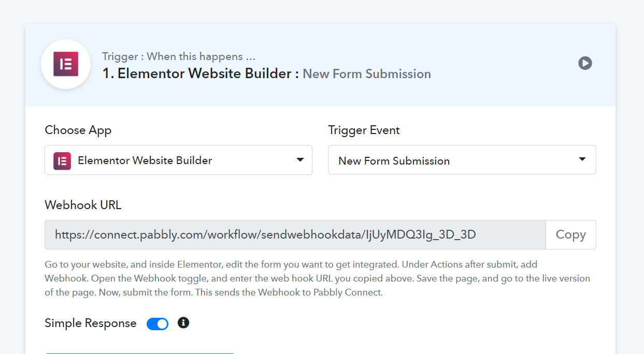
Task: Click the gray 'New Form Submission' header text
Action: point(367,73)
